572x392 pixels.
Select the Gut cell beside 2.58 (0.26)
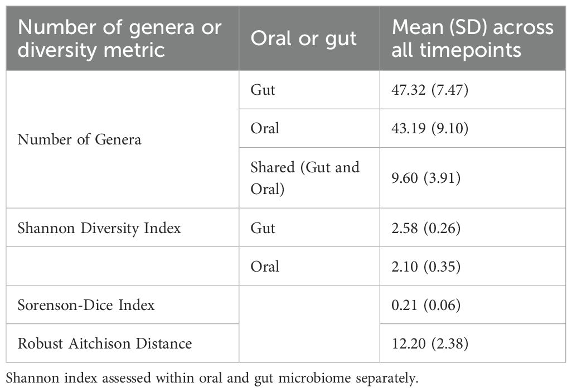click(263, 228)
